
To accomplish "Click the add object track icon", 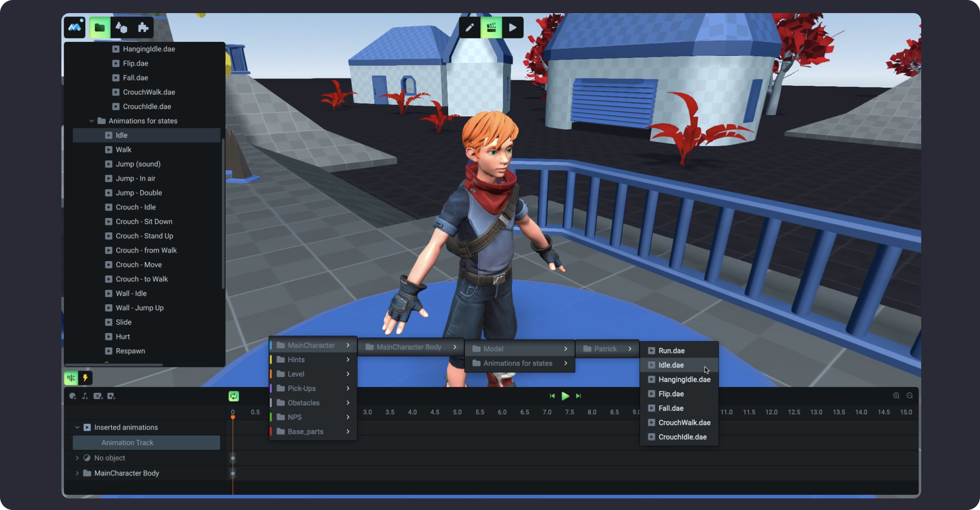I will 72,396.
